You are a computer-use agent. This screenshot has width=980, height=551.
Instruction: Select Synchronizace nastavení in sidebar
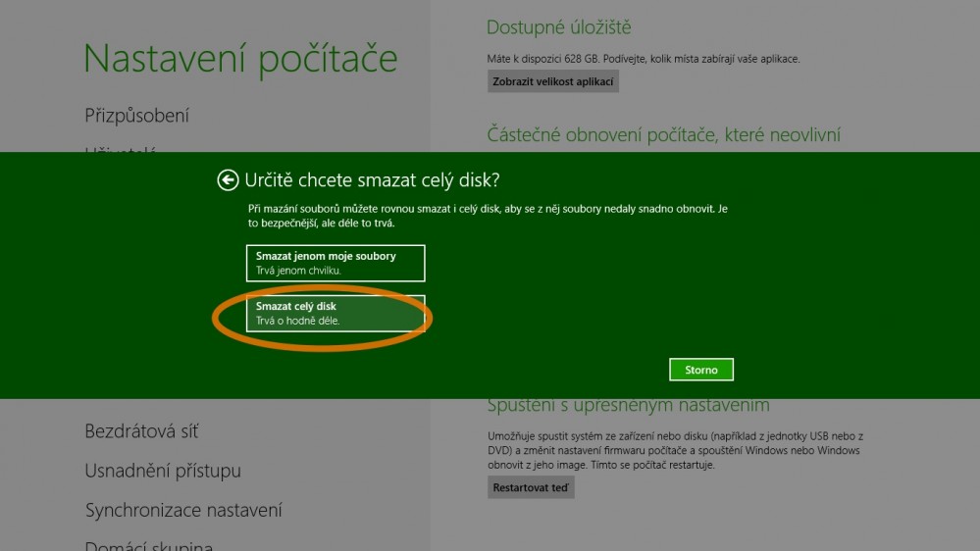pos(183,511)
